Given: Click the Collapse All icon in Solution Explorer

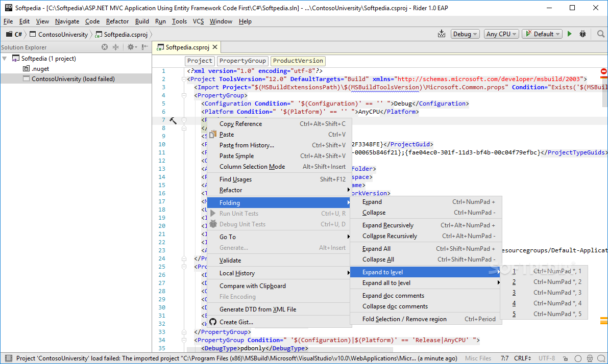Looking at the screenshot, I should coord(115,47).
